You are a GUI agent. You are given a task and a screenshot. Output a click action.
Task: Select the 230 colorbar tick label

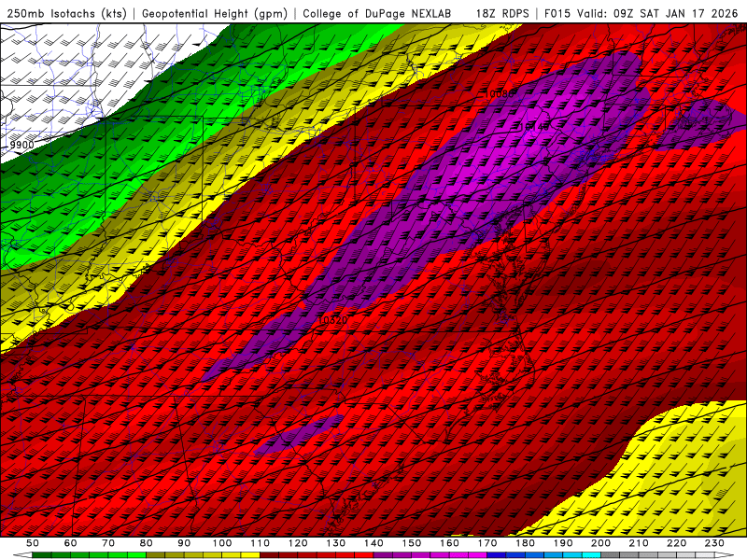click(714, 543)
